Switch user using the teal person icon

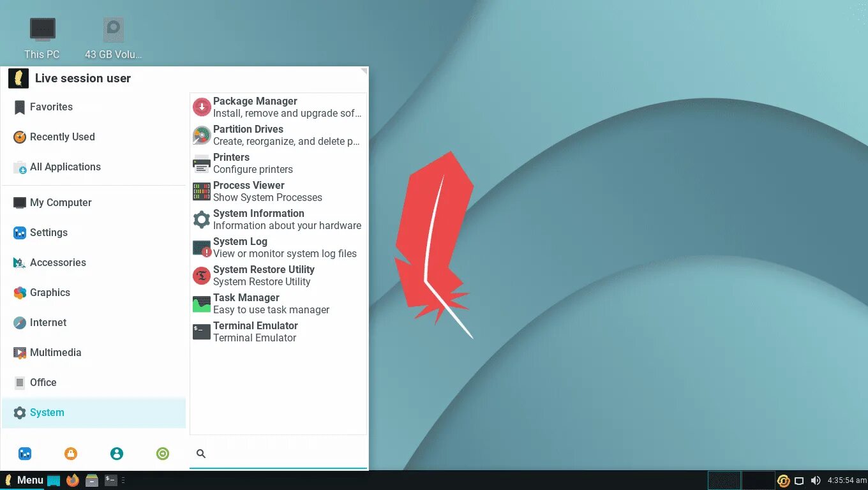pyautogui.click(x=117, y=454)
